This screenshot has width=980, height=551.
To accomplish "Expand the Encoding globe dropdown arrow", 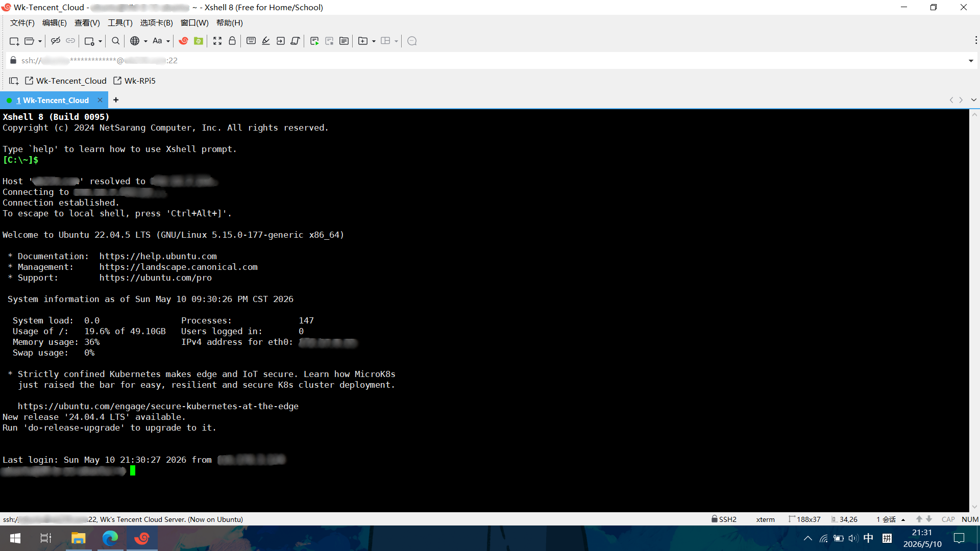I will tap(145, 41).
